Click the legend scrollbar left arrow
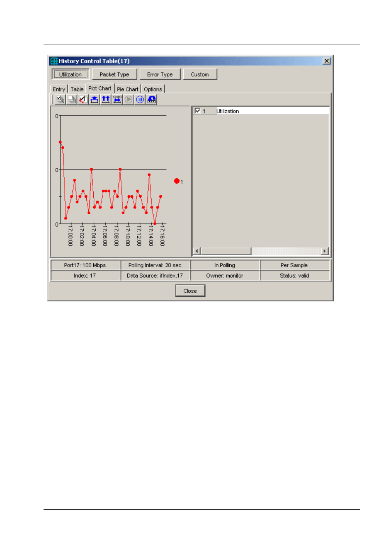The image size is (392, 555). pyautogui.click(x=197, y=251)
